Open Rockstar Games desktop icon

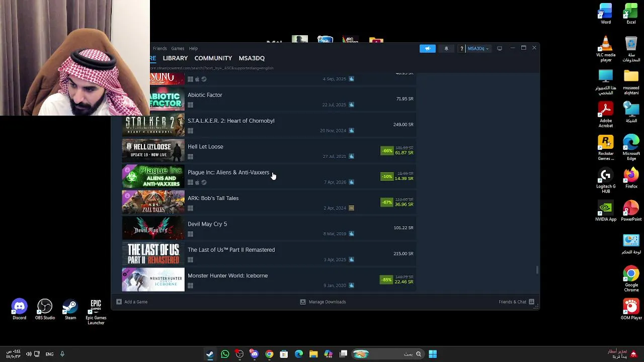[x=606, y=148]
